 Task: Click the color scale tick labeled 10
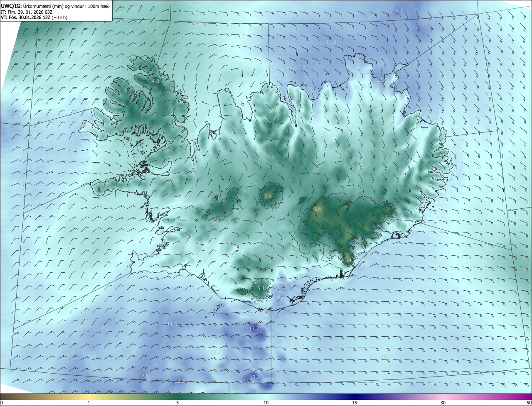266,403
